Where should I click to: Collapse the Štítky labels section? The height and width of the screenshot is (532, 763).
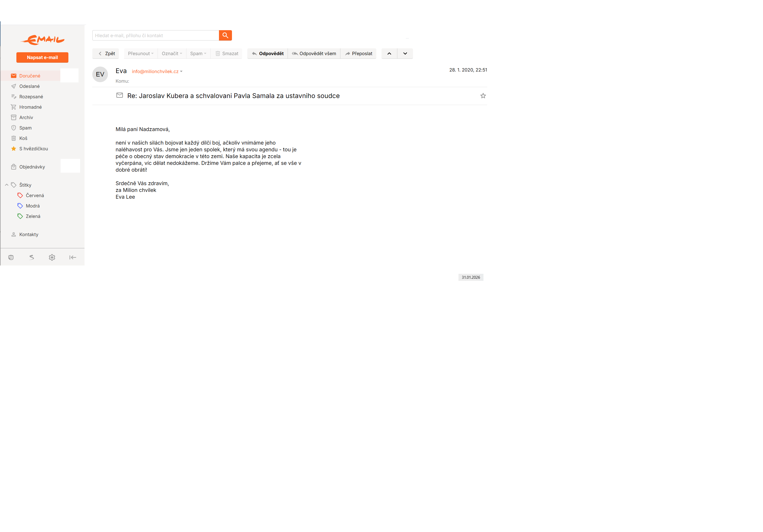(x=7, y=185)
